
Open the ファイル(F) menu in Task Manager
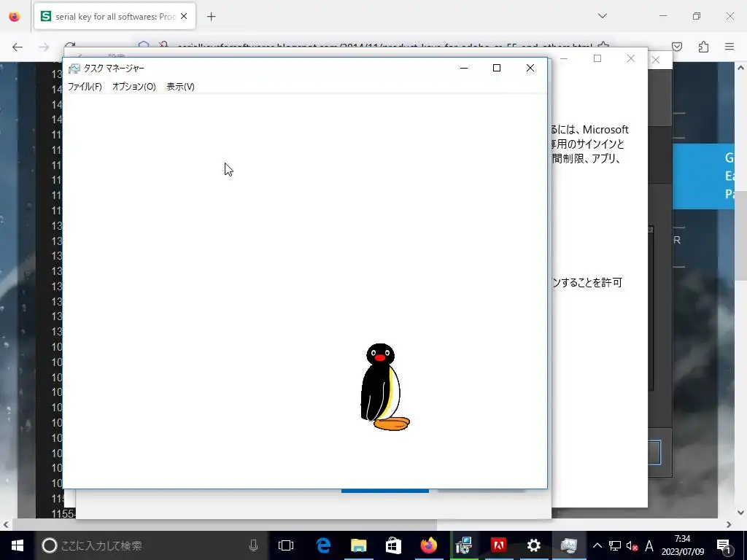pos(85,87)
